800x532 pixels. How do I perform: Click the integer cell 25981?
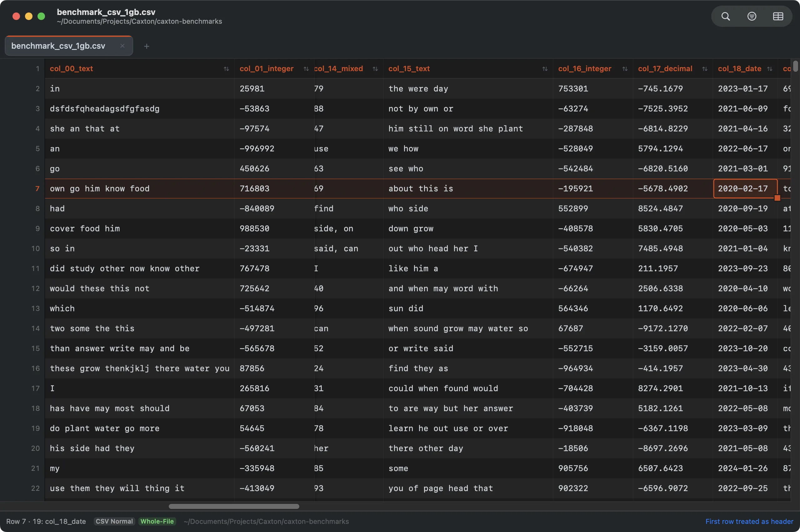point(274,89)
